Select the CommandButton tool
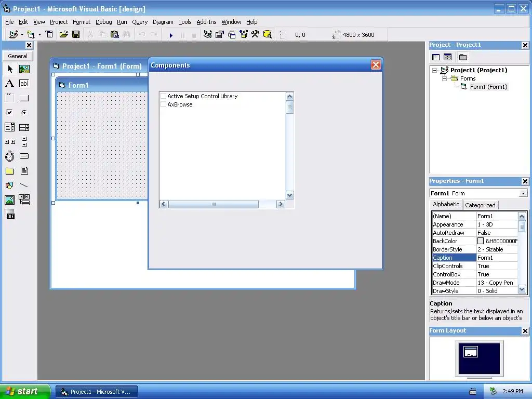532x399 pixels. coord(24,98)
